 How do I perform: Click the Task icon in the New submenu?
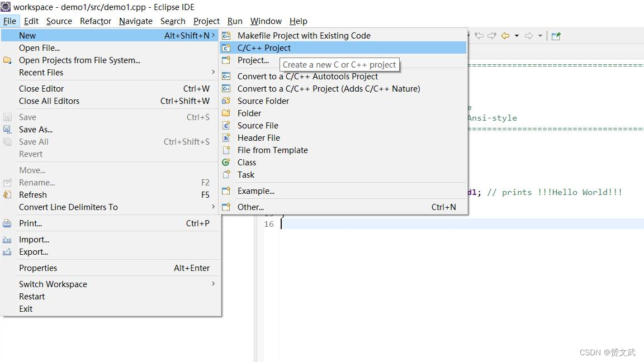point(226,175)
